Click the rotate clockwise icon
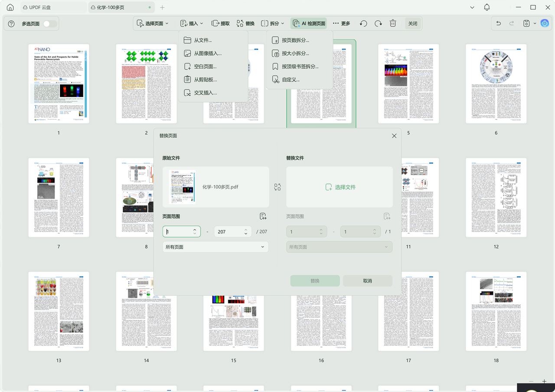This screenshot has width=555, height=392. tap(378, 23)
